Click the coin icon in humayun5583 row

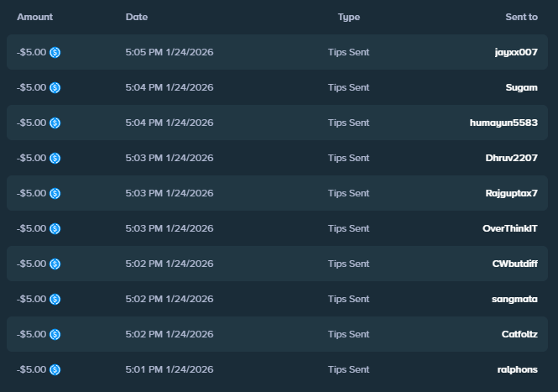55,123
